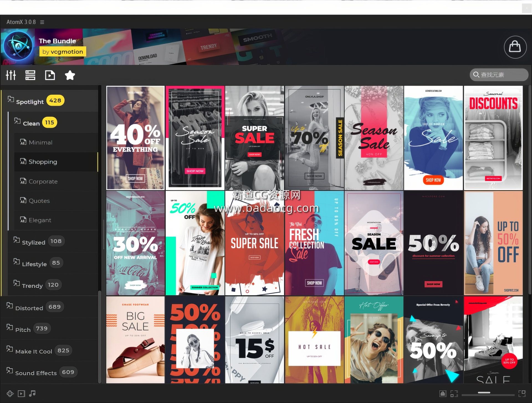Select the Shopping preset group

56,162
